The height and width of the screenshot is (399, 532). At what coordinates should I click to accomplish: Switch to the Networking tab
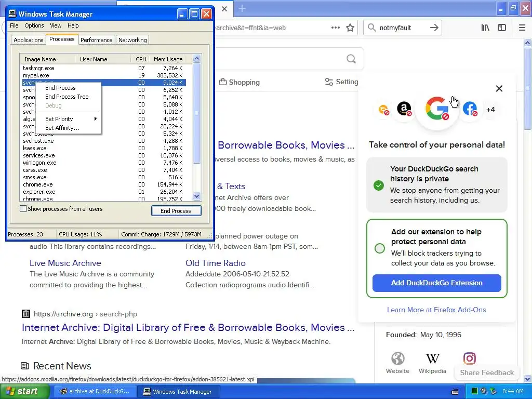tap(132, 40)
